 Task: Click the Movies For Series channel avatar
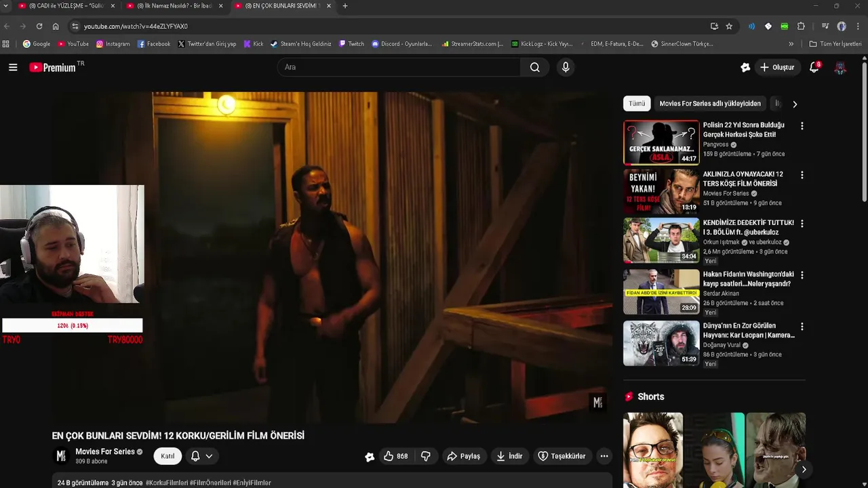click(x=60, y=456)
